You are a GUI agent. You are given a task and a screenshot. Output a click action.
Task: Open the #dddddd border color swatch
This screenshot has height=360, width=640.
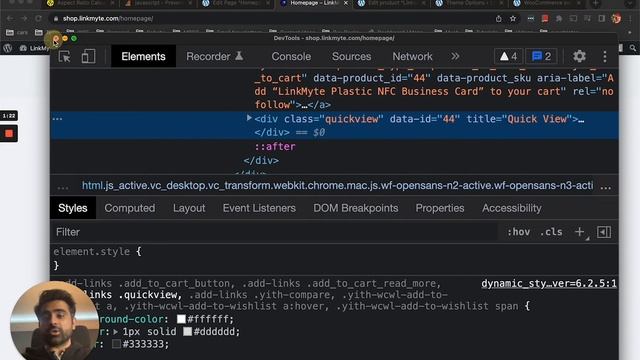187,331
